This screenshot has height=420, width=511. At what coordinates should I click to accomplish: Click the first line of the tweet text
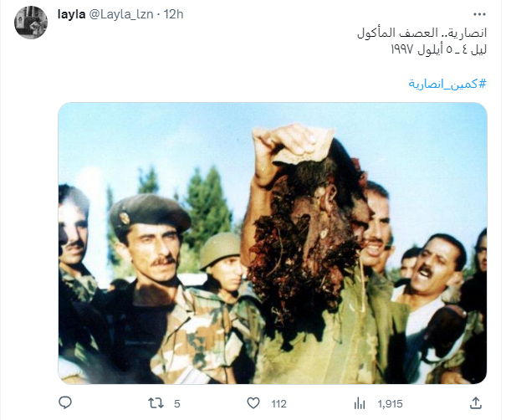pyautogui.click(x=422, y=33)
